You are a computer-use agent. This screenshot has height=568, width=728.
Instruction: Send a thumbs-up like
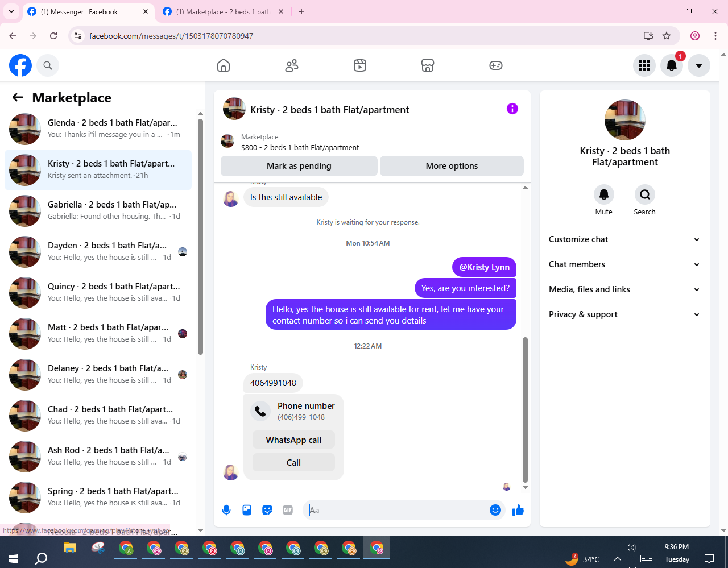click(x=518, y=510)
